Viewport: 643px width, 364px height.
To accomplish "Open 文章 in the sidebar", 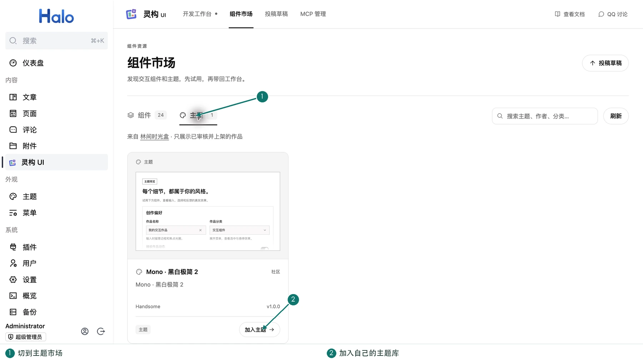I will click(56, 97).
